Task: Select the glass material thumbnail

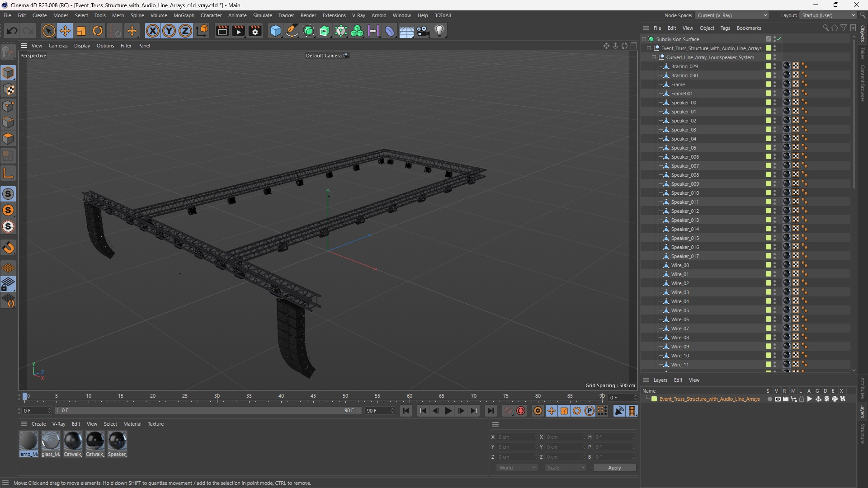Action: [x=51, y=444]
